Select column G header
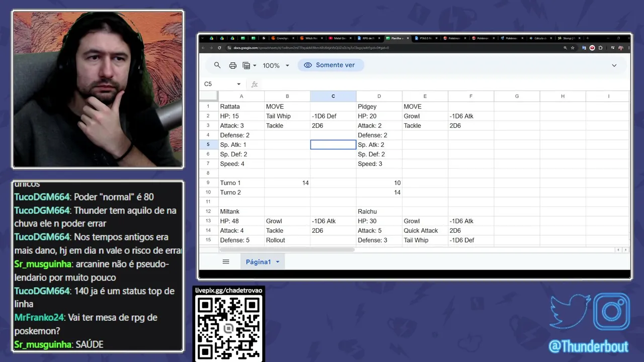 click(x=517, y=96)
